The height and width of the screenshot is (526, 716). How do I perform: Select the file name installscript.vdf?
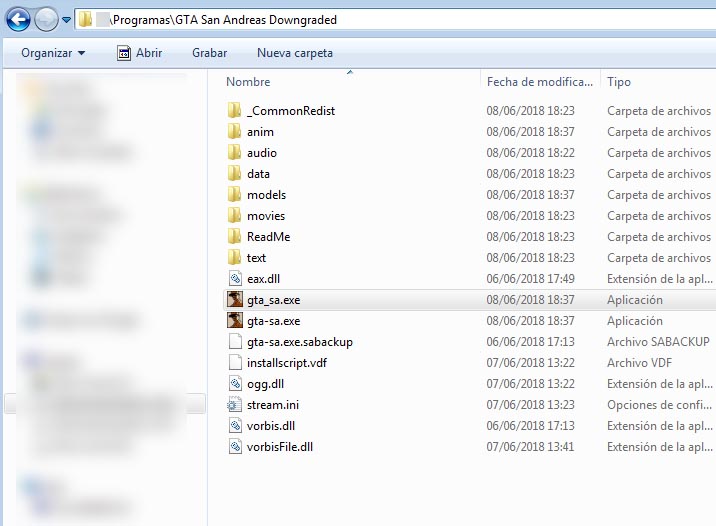287,363
